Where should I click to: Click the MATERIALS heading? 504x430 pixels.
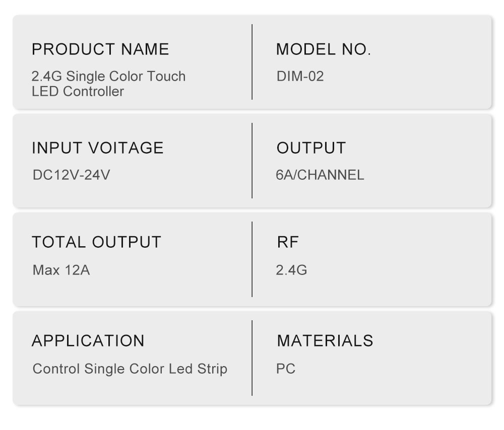pos(325,341)
